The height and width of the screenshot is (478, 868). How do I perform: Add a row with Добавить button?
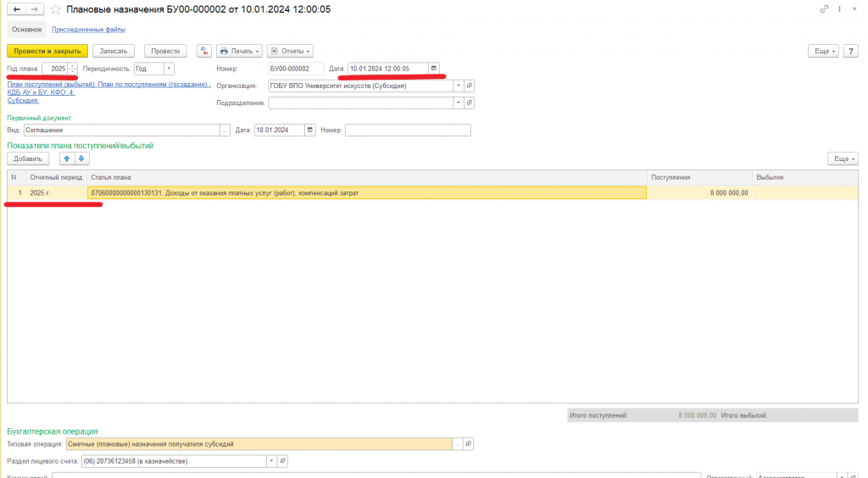[28, 158]
